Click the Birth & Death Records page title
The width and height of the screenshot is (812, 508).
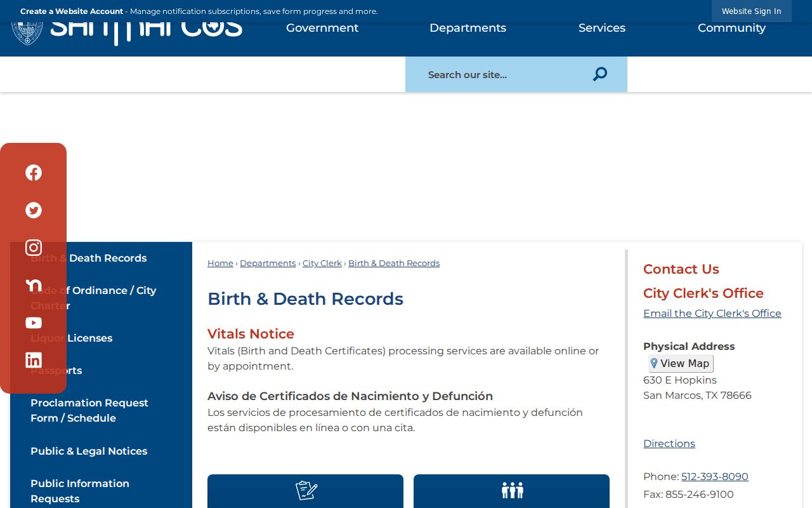click(x=305, y=299)
